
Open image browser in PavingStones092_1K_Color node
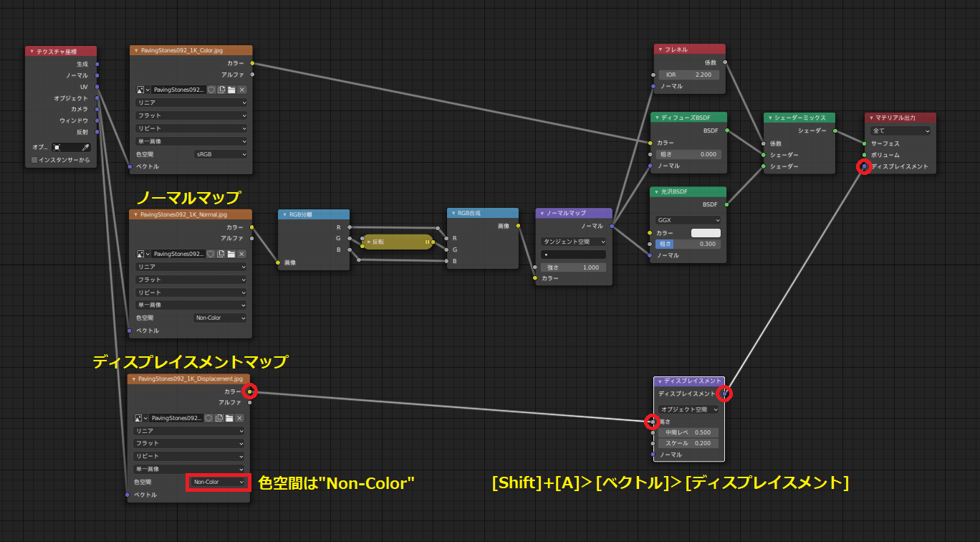tap(143, 90)
